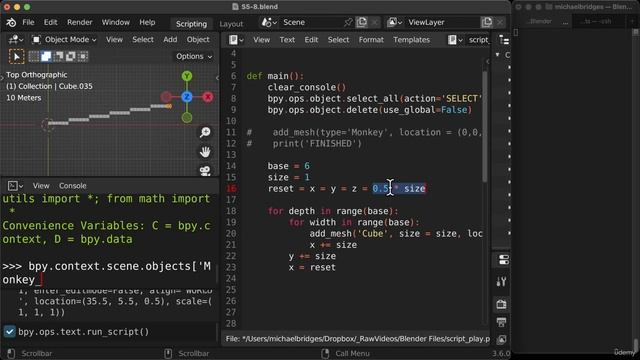Click the scene icon dropdown in the top bar
Viewport: 640px width, 360px height.
click(x=269, y=22)
